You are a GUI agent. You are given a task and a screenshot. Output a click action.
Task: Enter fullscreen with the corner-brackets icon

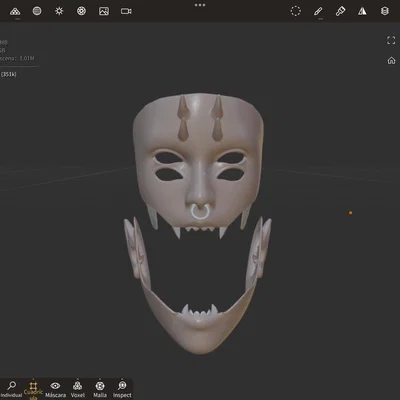click(391, 40)
